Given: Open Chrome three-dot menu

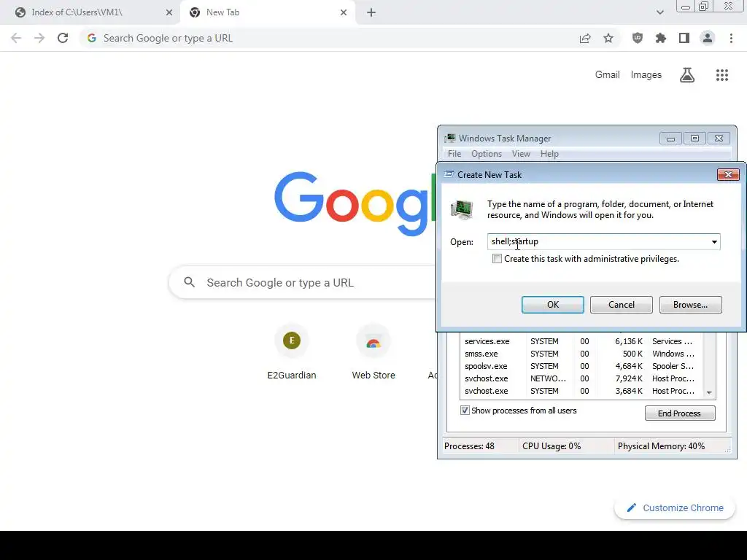Looking at the screenshot, I should (731, 38).
